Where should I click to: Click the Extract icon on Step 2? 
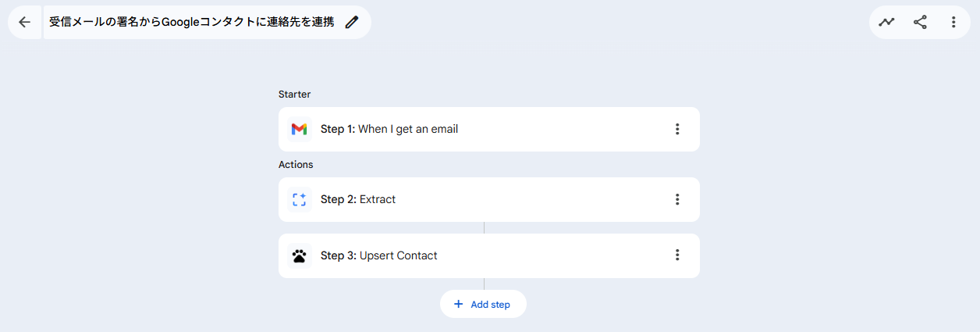(x=299, y=199)
